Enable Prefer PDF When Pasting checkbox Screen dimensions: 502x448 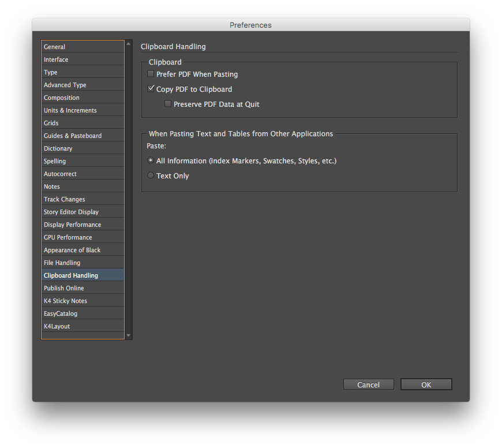[151, 74]
